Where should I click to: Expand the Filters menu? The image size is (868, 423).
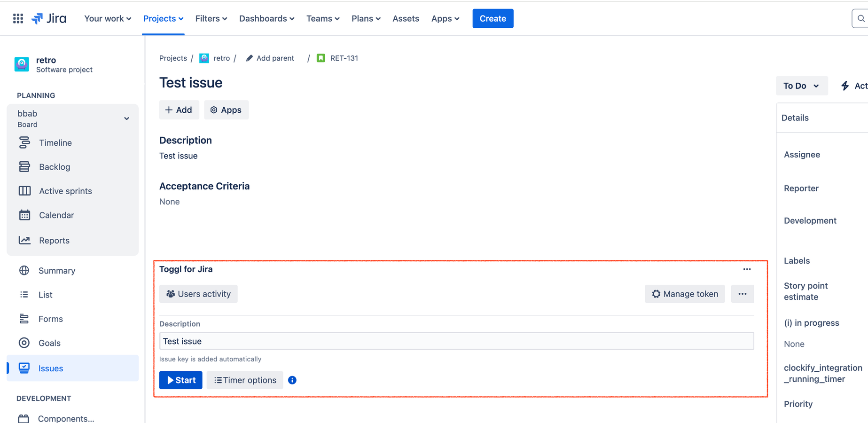(x=211, y=18)
